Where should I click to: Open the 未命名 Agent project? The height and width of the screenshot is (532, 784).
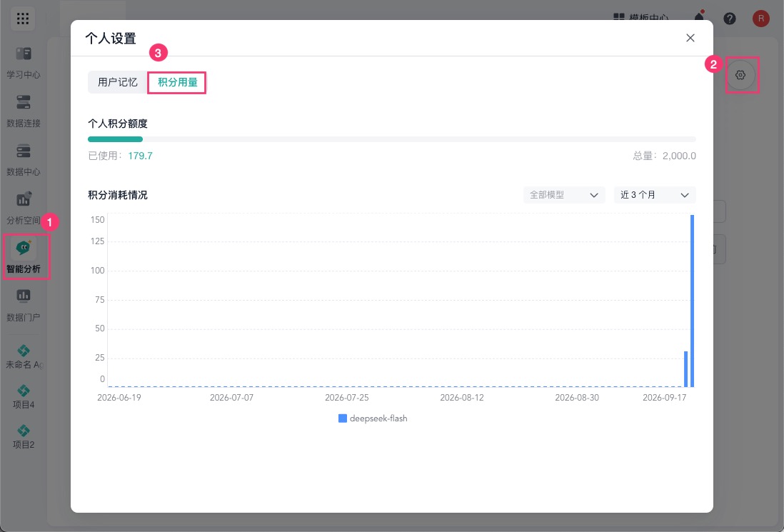24,357
